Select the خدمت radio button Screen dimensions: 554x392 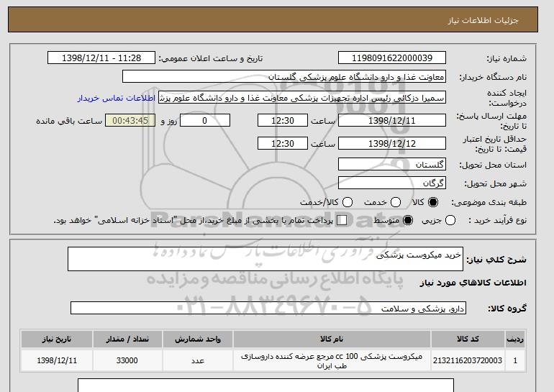click(396, 202)
